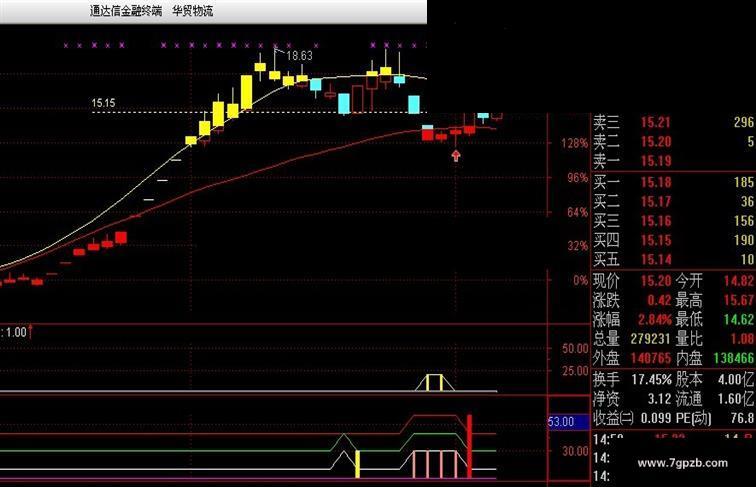This screenshot has height=487, width=756.
Task: Click the 25.00 indicator axis label
Action: click(x=575, y=371)
